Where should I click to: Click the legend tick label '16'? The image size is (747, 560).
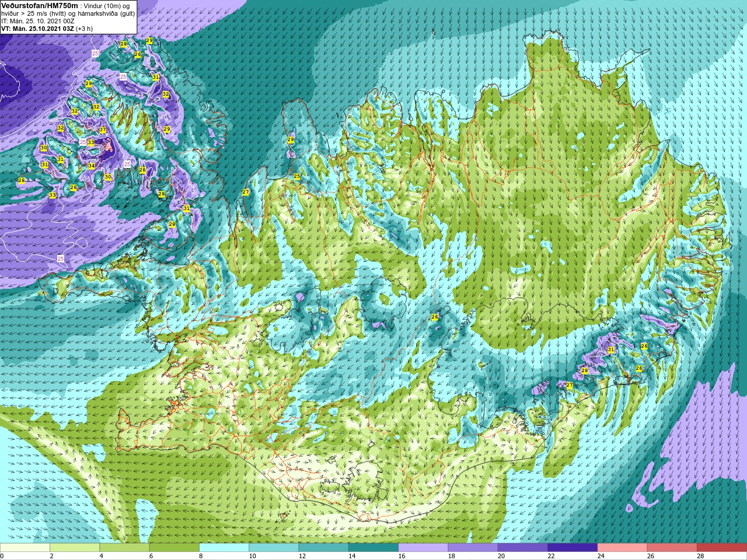(402, 556)
